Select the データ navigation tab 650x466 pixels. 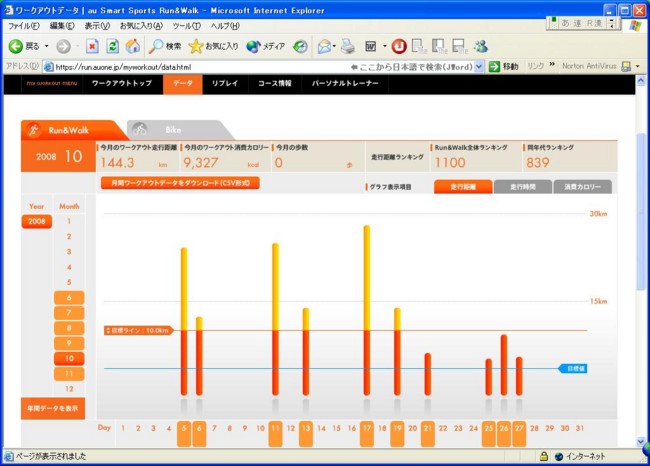tap(183, 83)
